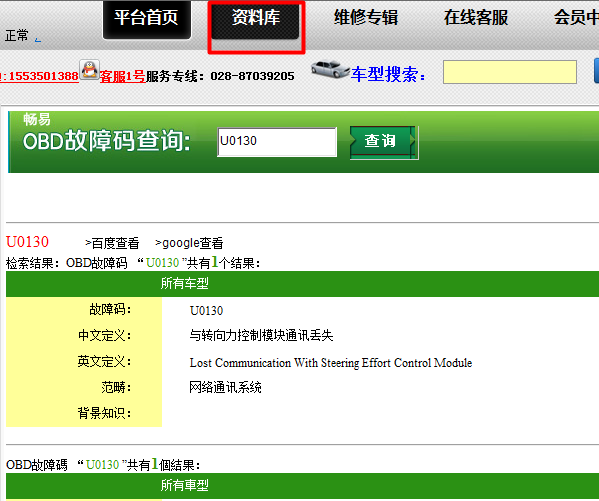599x501 pixels.
Task: Click the silver car icon
Action: (330, 69)
